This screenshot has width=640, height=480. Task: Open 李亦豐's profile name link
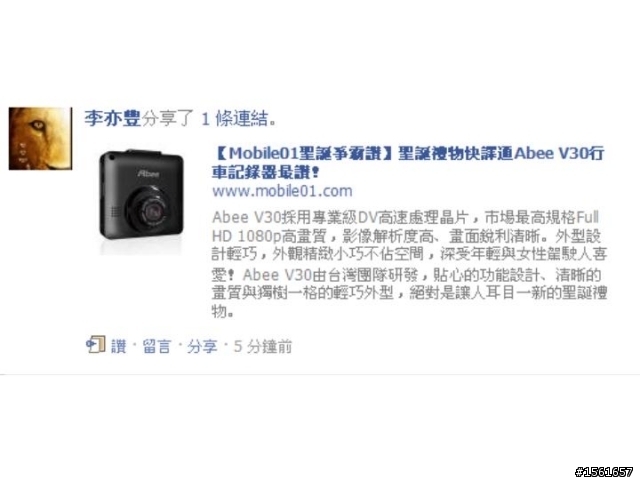tap(112, 118)
